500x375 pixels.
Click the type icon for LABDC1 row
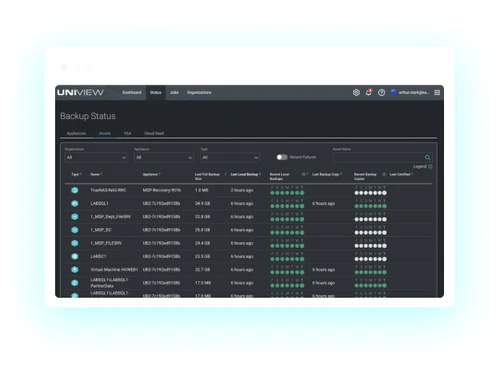pyautogui.click(x=75, y=256)
